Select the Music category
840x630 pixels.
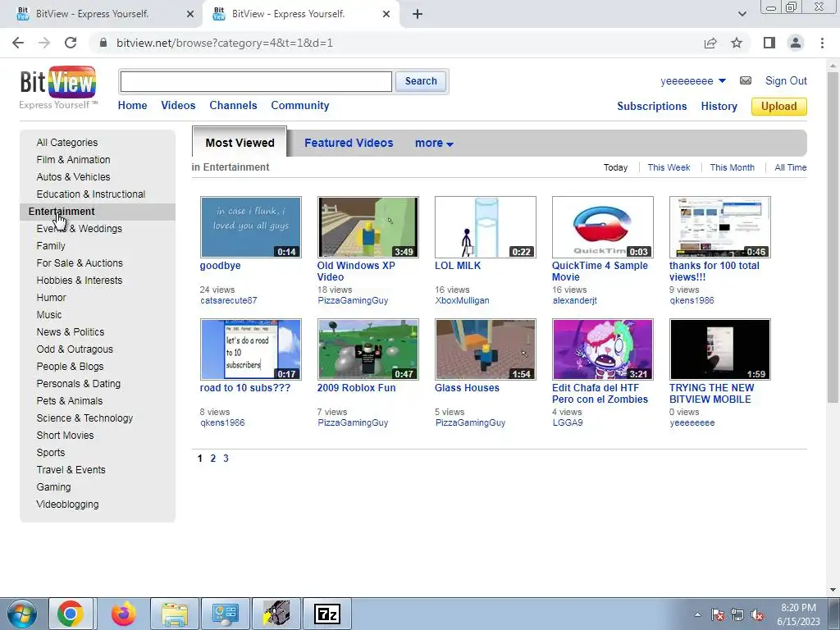point(48,314)
